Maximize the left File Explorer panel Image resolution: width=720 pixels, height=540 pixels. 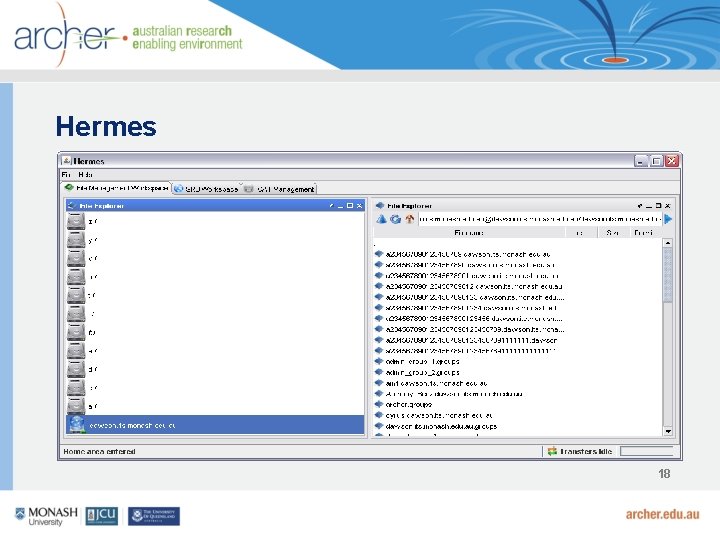[x=350, y=206]
